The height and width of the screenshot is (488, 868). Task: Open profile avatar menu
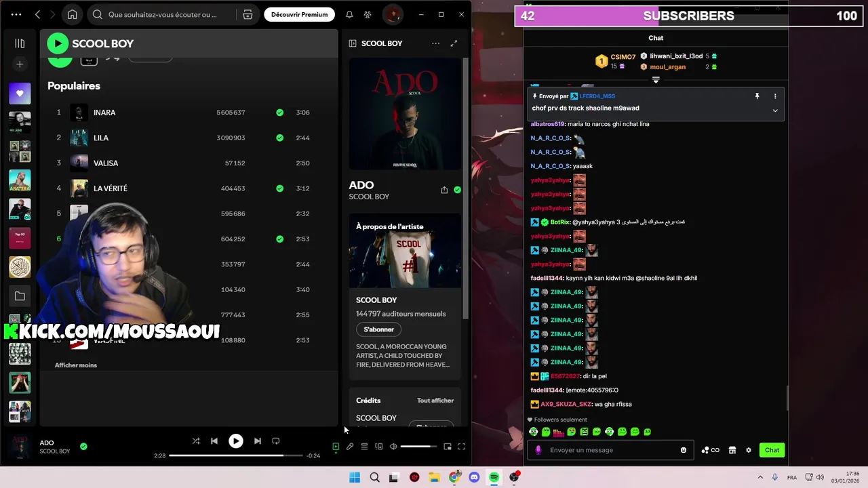tap(391, 14)
